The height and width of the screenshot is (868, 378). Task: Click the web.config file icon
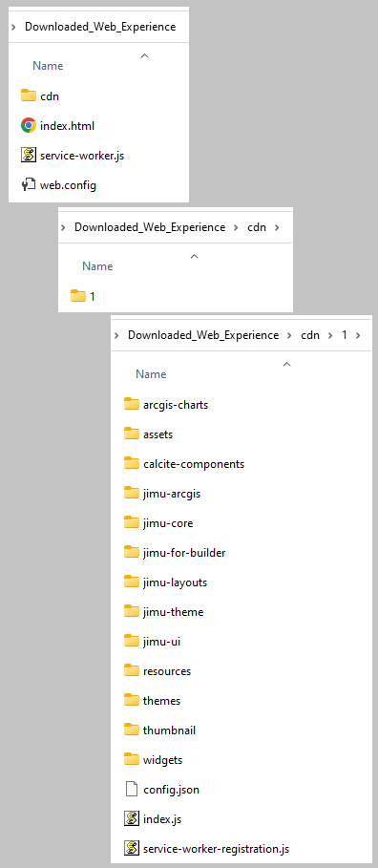click(29, 185)
